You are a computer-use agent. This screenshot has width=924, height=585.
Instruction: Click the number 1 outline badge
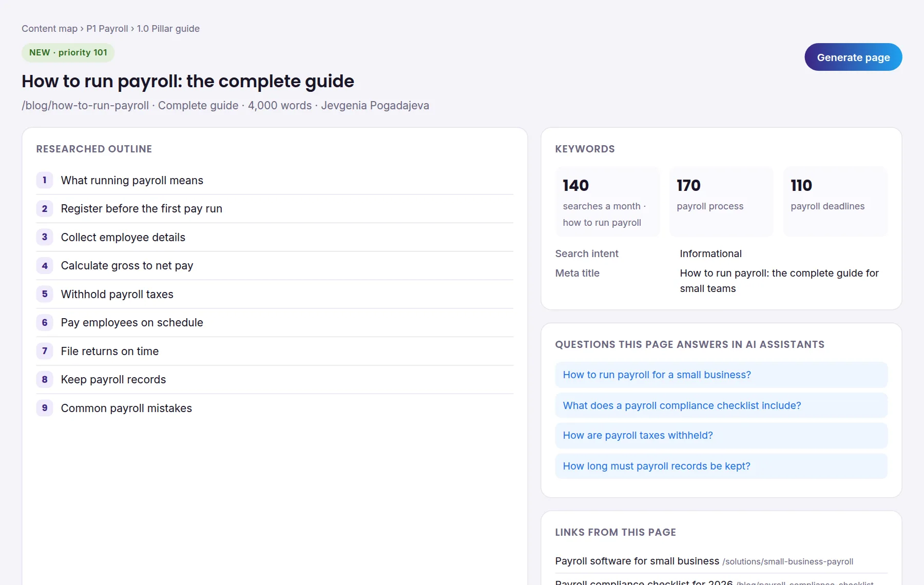pyautogui.click(x=45, y=180)
